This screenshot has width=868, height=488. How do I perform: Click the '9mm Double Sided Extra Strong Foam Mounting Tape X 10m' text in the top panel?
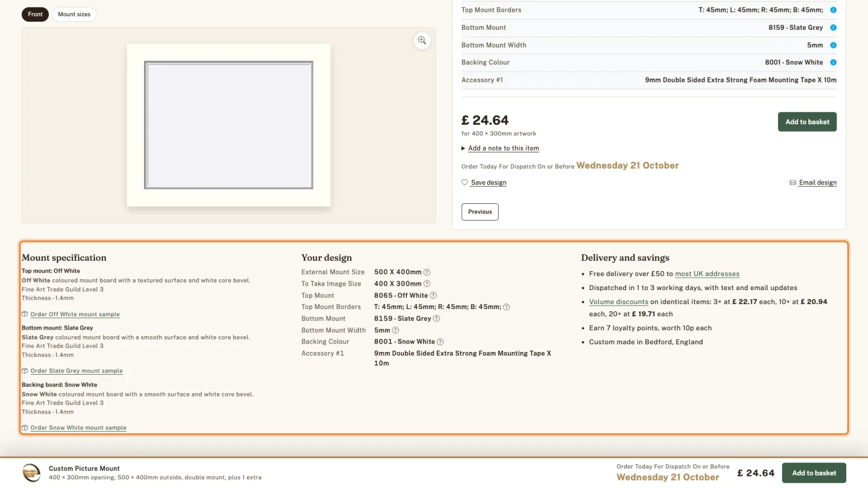pos(741,80)
